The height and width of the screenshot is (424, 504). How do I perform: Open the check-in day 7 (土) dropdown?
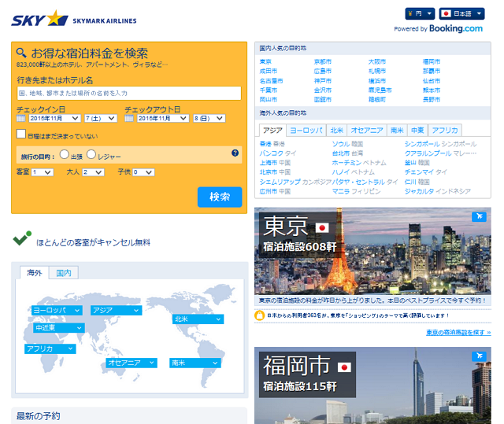101,118
